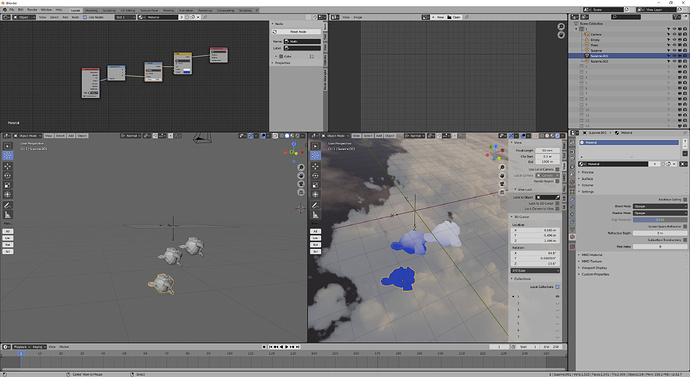Open the Render menu
The image size is (690, 377).
32,10
